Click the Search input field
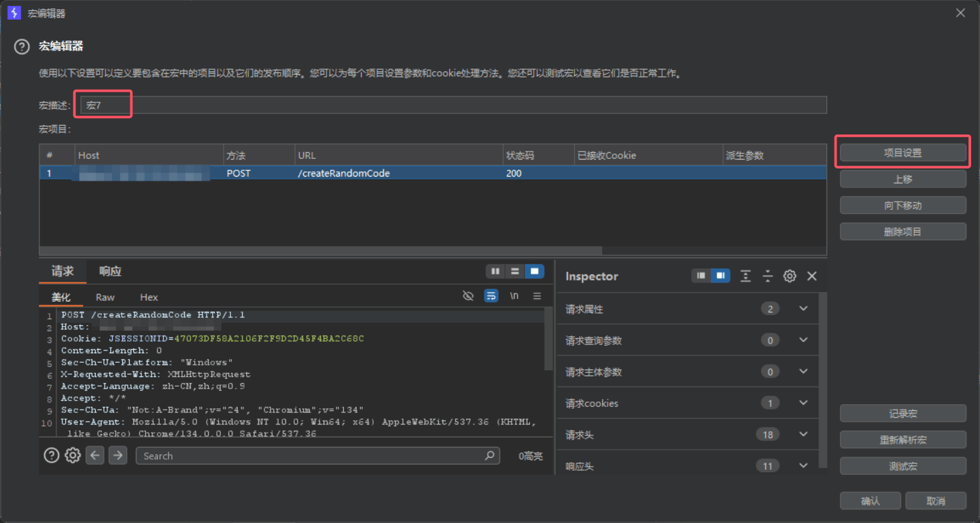 317,456
